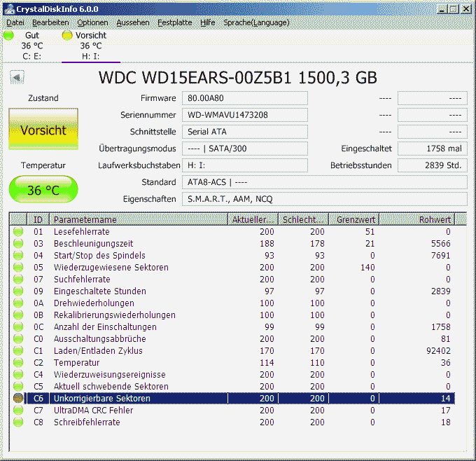Click the Laufwerksbuchstaben field H: I:
This screenshot has height=461, width=476.
pos(245,165)
